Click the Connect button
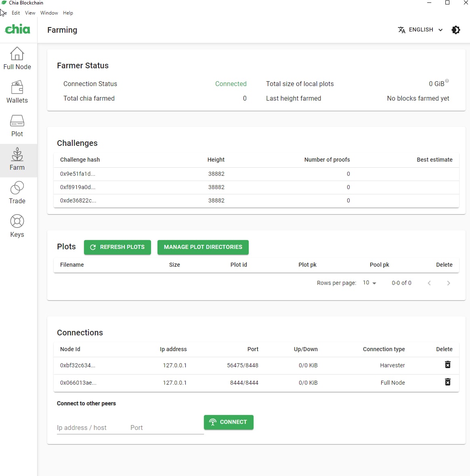Image resolution: width=470 pixels, height=476 pixels. (229, 422)
